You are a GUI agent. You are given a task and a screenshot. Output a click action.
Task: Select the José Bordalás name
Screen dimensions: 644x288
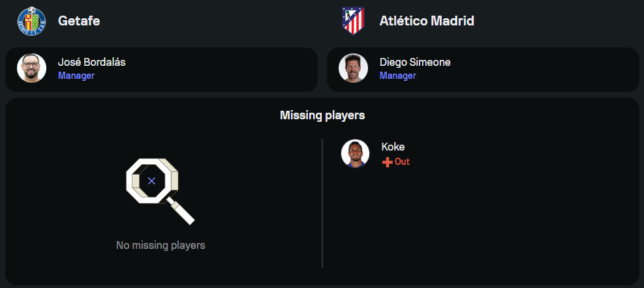coord(91,63)
